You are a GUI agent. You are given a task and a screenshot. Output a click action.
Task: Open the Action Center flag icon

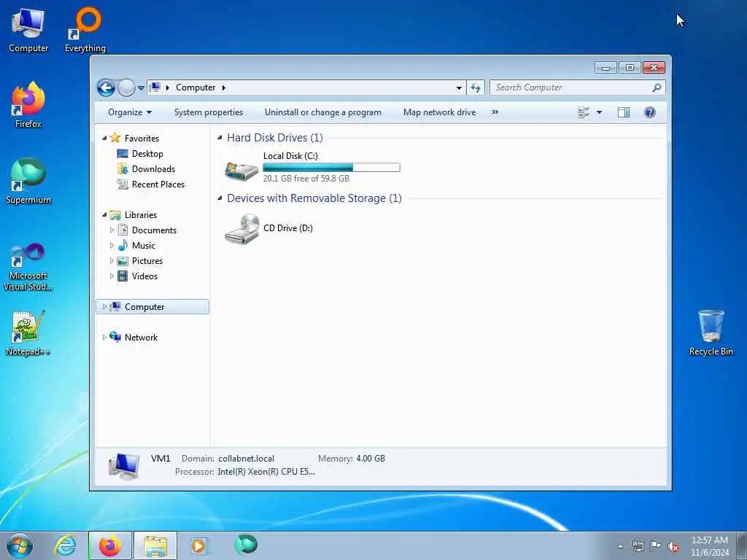[x=656, y=546]
